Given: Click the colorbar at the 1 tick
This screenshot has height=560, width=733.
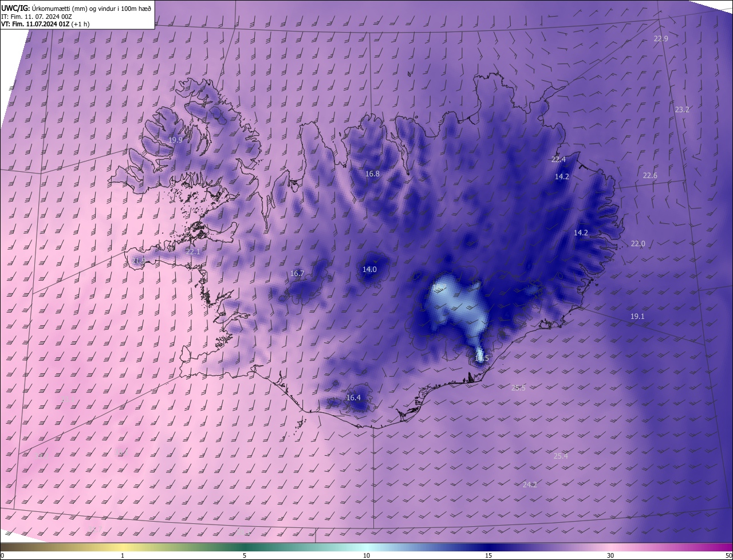Looking at the screenshot, I should point(123,555).
